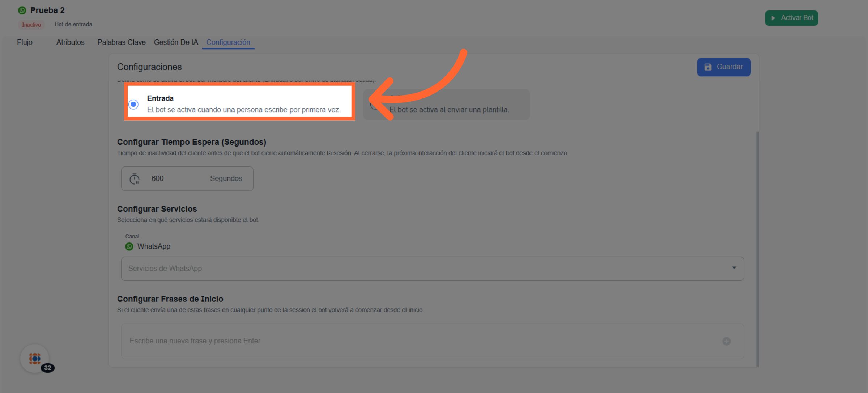This screenshot has width=868, height=393.
Task: Click the floppy disk save icon
Action: (x=708, y=67)
